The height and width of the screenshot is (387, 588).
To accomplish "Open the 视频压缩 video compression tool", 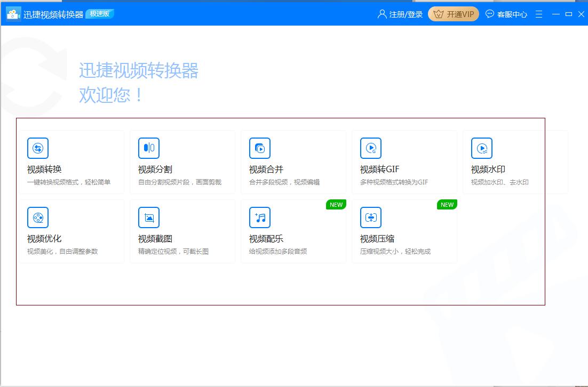I will point(404,231).
